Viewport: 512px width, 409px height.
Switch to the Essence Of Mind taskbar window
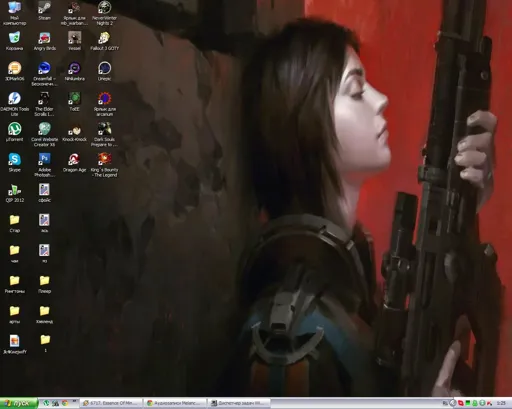pyautogui.click(x=111, y=403)
